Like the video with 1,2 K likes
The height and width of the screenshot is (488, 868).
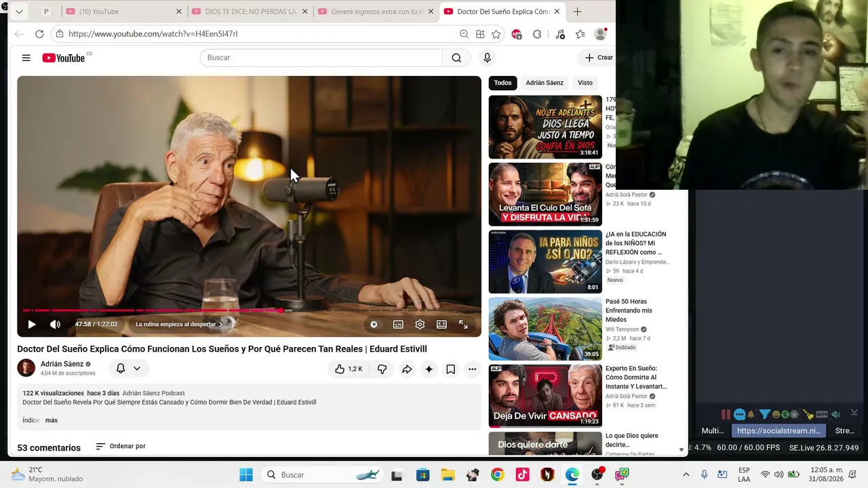348,369
